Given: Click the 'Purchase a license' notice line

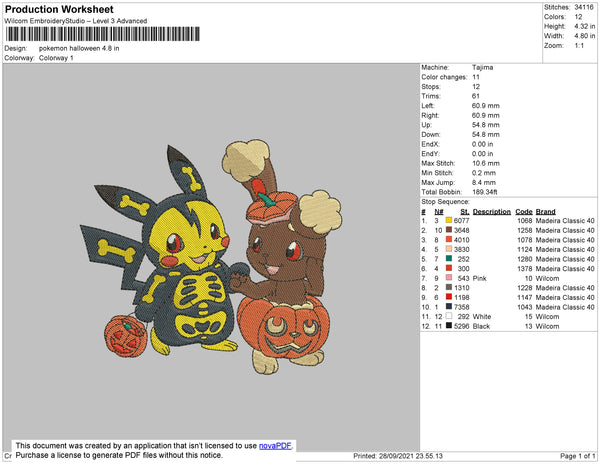Looking at the screenshot, I should [119, 455].
